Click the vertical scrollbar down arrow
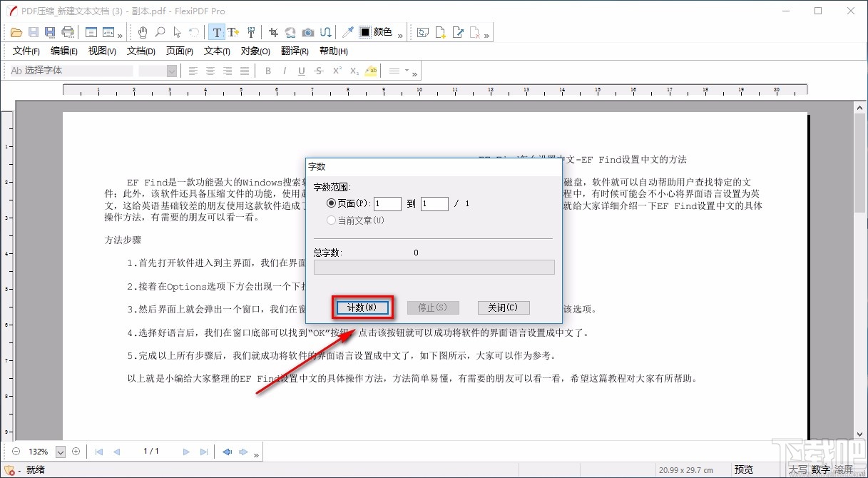 [859, 434]
